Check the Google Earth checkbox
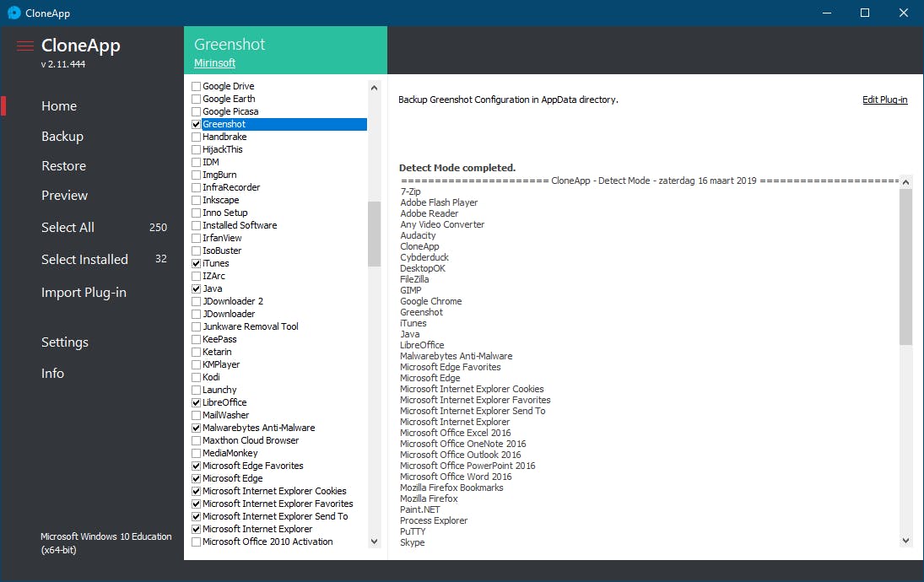This screenshot has width=924, height=582. [x=197, y=99]
